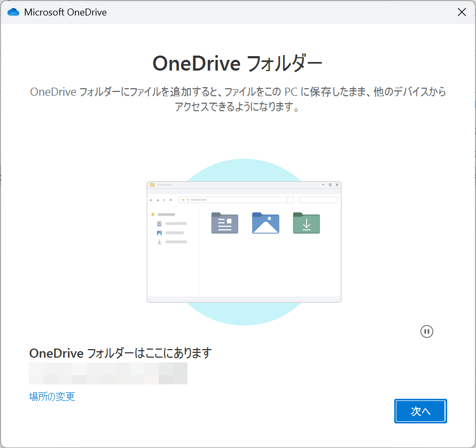Open the 場所の変更 link
Screen dimensions: 476x448
52,397
